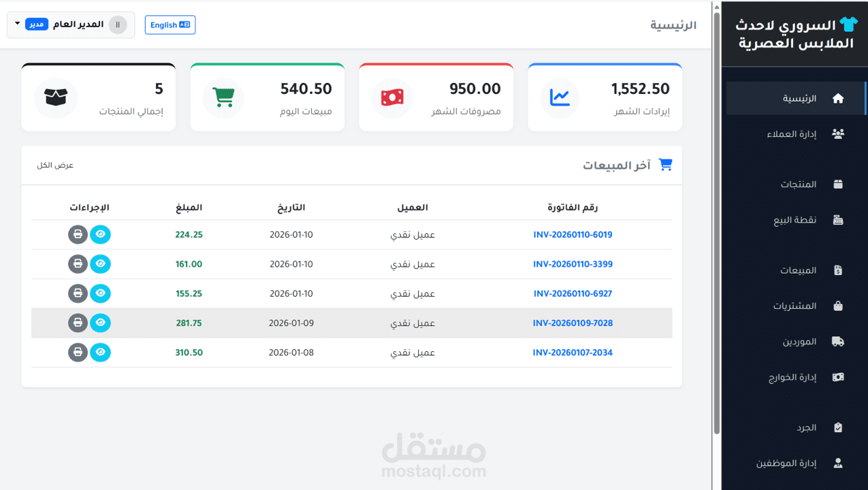The image size is (868, 490).
Task: Click the amount 281.75 in the sales table
Action: pyautogui.click(x=189, y=323)
